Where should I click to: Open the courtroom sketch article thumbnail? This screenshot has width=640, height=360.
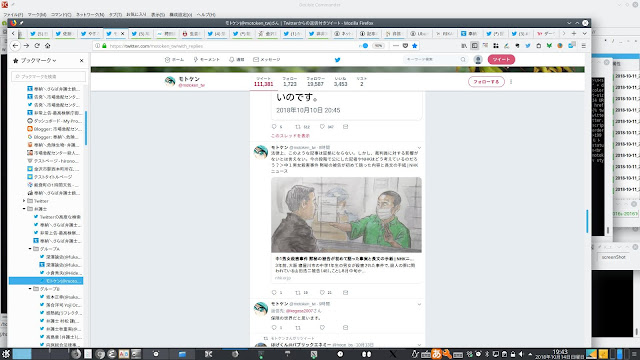346,215
